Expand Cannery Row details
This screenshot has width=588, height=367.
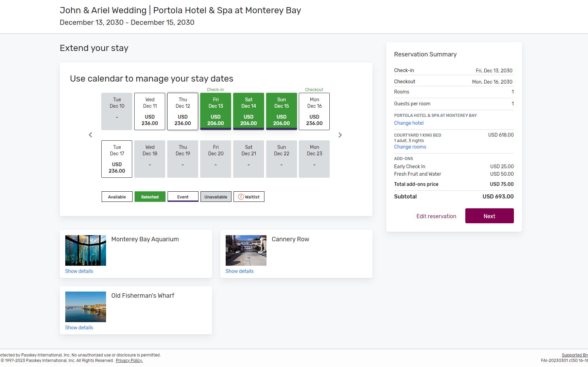(240, 271)
